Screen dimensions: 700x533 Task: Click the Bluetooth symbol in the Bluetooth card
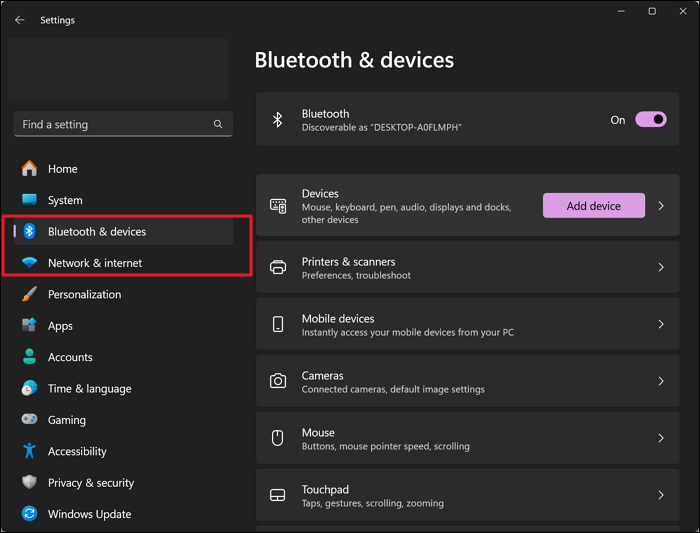(278, 120)
